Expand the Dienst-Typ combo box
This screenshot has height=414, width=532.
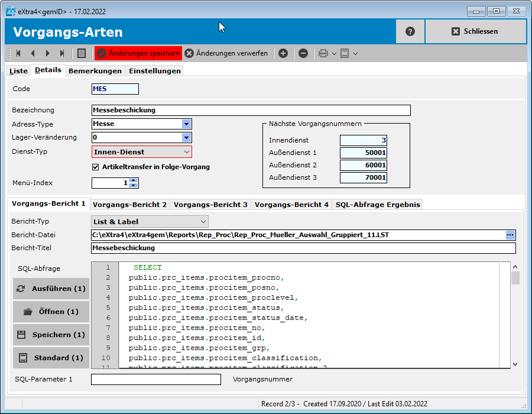[186, 152]
